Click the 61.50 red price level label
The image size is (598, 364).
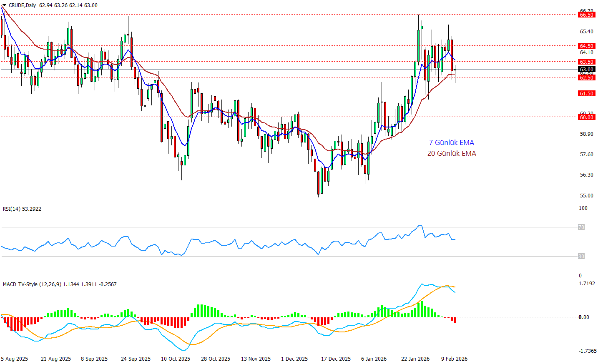click(586, 93)
